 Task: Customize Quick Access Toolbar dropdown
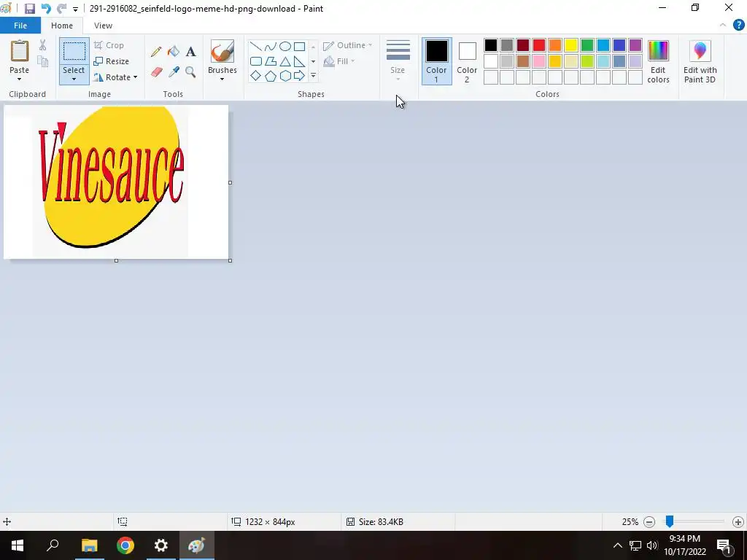[x=75, y=9]
